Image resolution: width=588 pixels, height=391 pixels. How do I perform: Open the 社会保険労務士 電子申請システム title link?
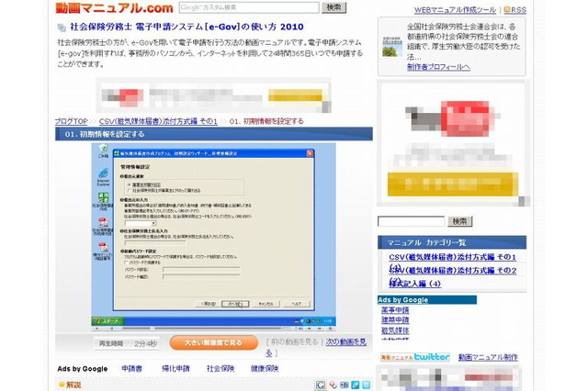187,27
